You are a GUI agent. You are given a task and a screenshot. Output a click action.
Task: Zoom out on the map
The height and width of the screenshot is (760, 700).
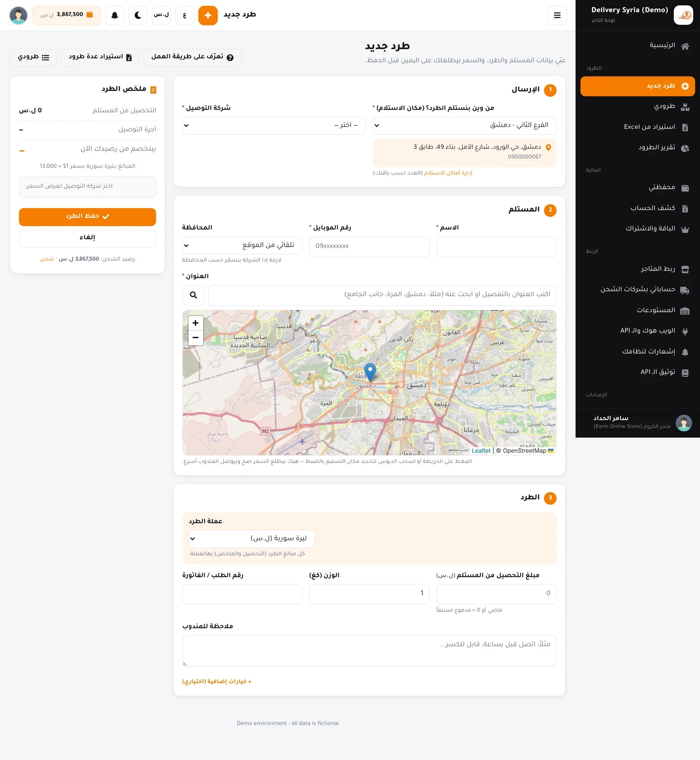pos(195,338)
